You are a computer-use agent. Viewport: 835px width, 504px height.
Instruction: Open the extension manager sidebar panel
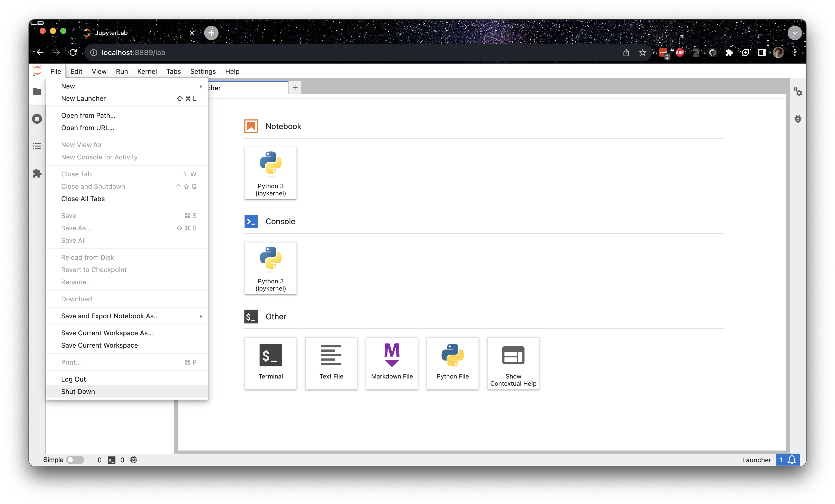[37, 174]
